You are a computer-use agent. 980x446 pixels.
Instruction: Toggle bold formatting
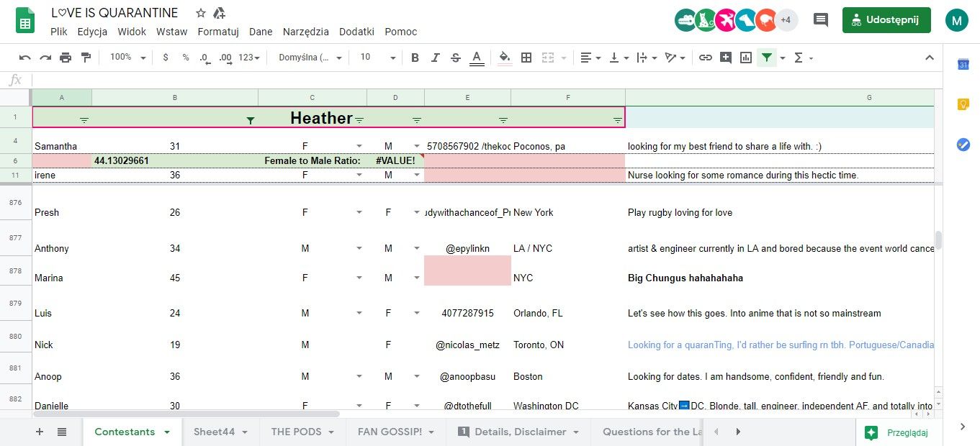pyautogui.click(x=415, y=58)
